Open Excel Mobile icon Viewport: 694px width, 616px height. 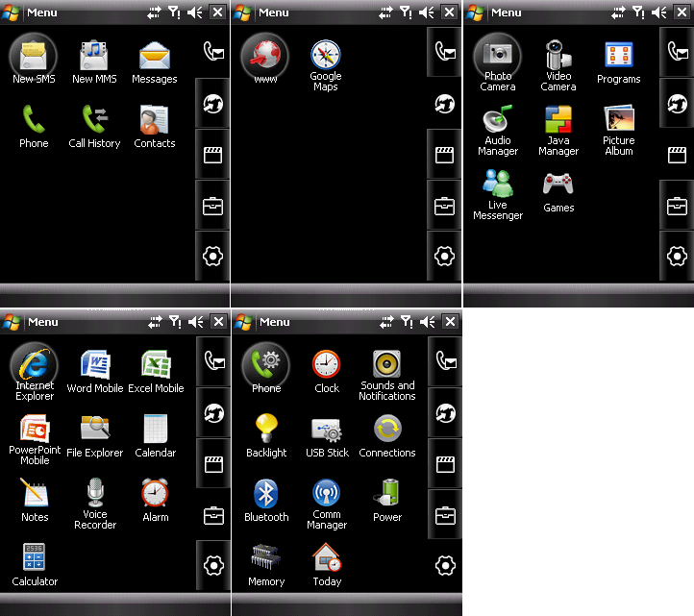(x=156, y=364)
